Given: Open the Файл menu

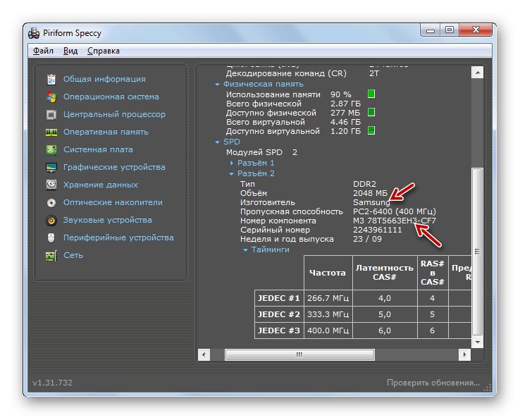Looking at the screenshot, I should tap(43, 51).
